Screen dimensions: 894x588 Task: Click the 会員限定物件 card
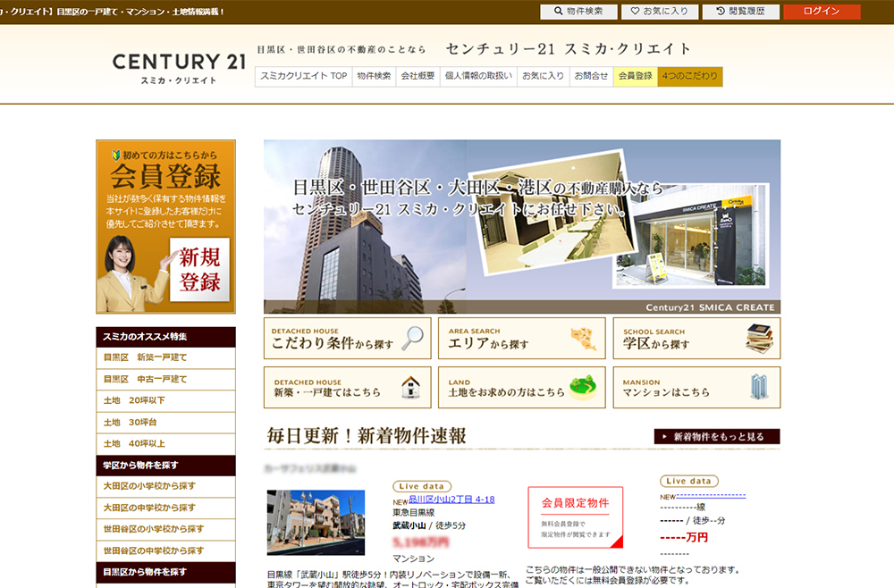[x=575, y=517]
